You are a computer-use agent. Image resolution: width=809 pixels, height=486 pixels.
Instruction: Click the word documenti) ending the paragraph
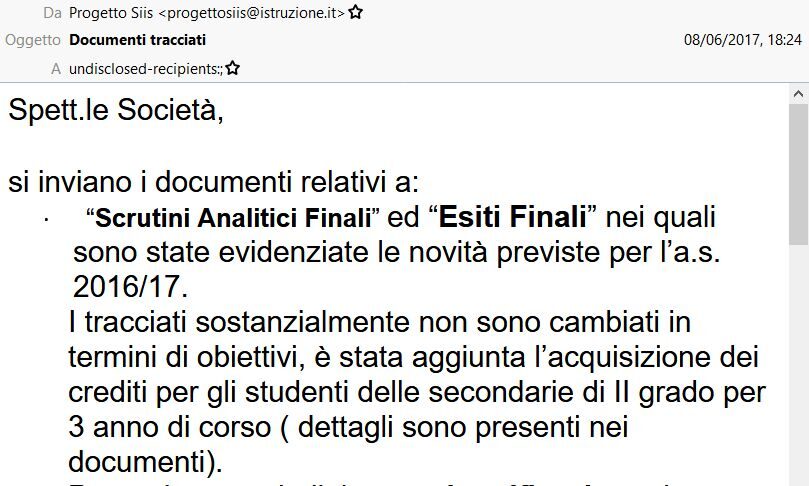coord(145,462)
